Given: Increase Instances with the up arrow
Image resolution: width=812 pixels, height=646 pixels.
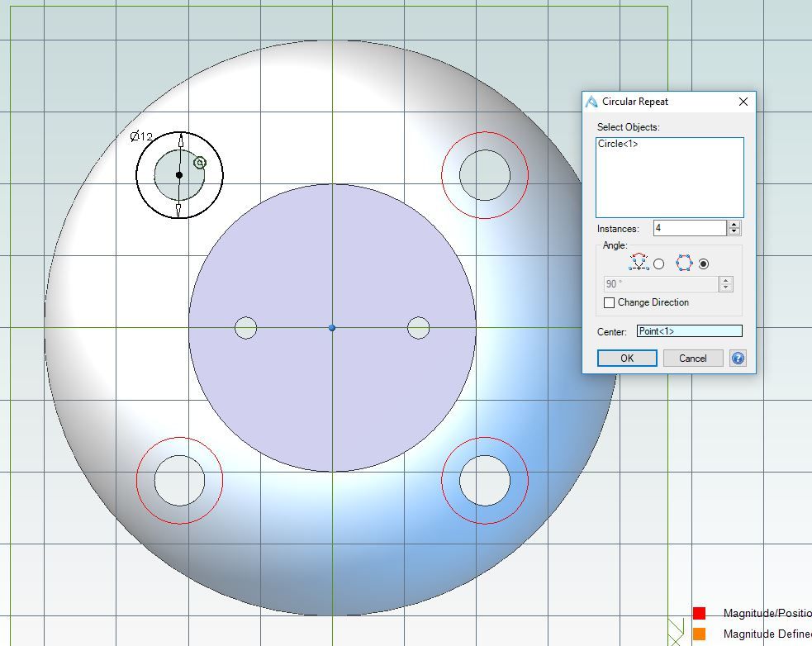Looking at the screenshot, I should click(x=734, y=225).
